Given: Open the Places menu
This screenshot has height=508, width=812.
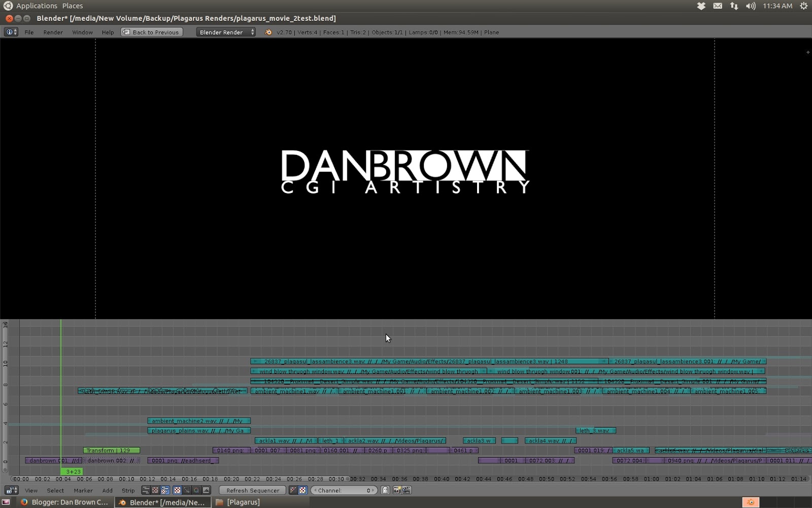Looking at the screenshot, I should tap(73, 6).
